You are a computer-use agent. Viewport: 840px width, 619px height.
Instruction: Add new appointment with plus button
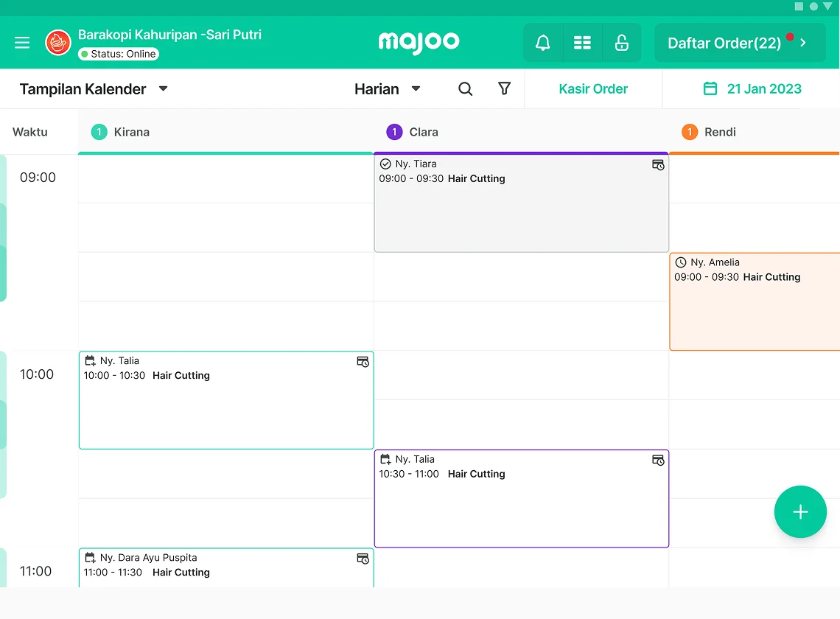[800, 512]
